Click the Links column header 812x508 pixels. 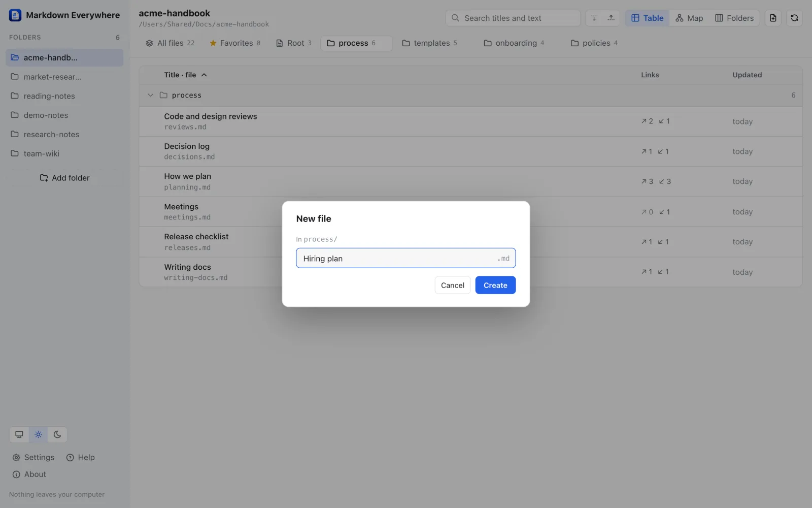(650, 75)
